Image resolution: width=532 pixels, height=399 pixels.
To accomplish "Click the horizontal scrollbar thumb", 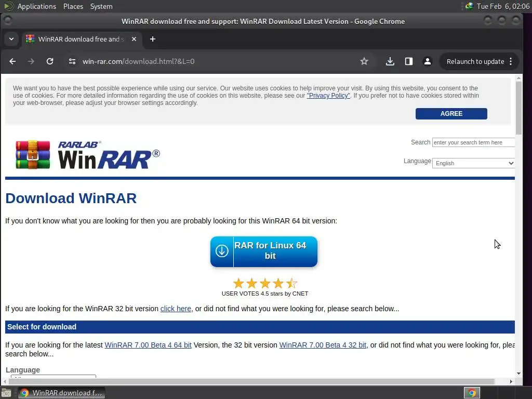I will (x=251, y=382).
